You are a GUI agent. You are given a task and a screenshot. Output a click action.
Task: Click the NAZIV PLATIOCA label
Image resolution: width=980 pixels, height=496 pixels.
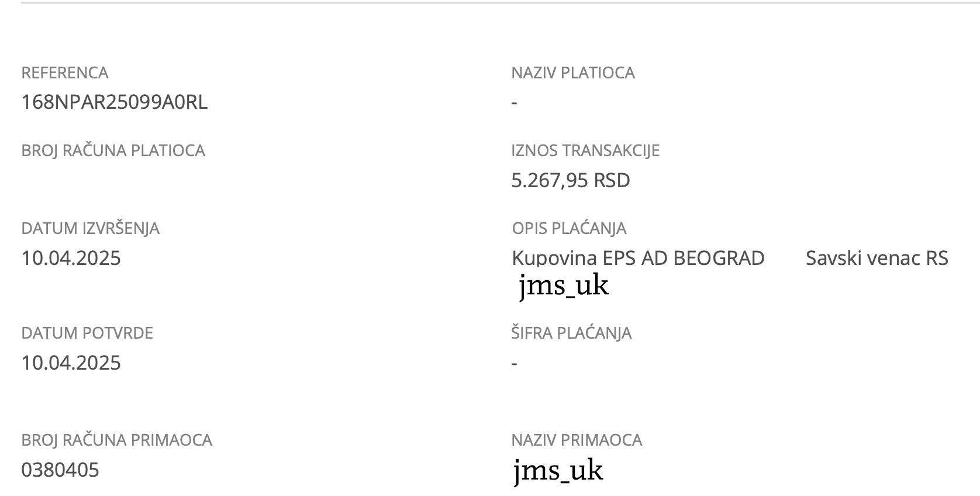click(x=573, y=73)
